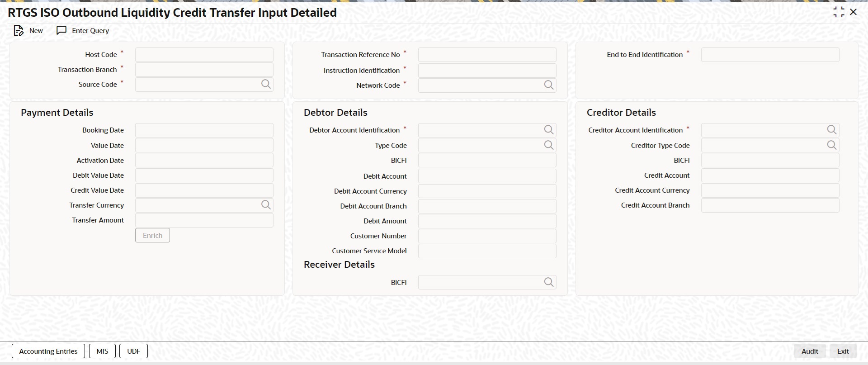Focus the Customer Service Model field
Image resolution: width=868 pixels, height=365 pixels.
tap(487, 251)
